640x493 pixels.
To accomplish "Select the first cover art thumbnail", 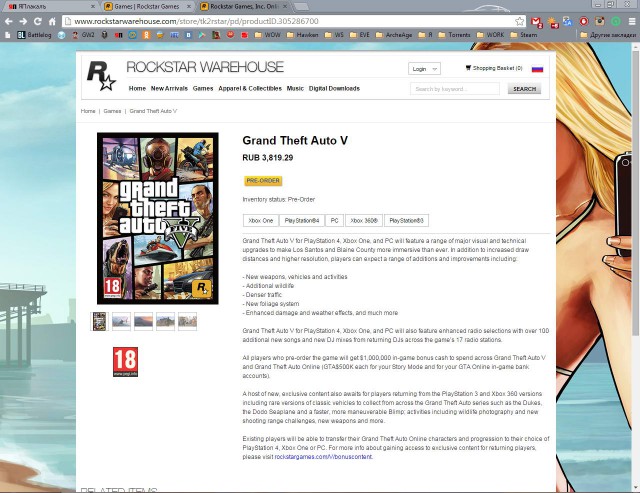I will [99, 321].
